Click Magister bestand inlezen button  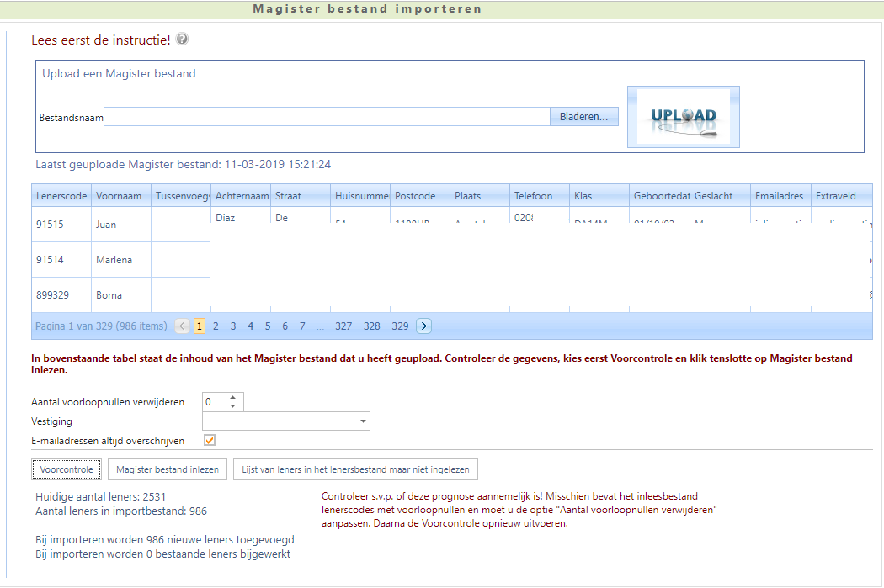168,469
